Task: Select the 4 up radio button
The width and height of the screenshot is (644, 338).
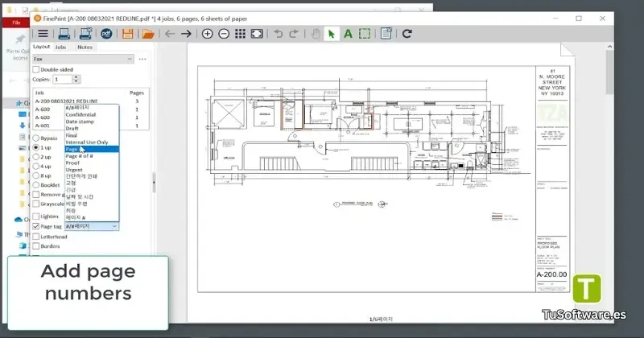Action: pyautogui.click(x=36, y=167)
